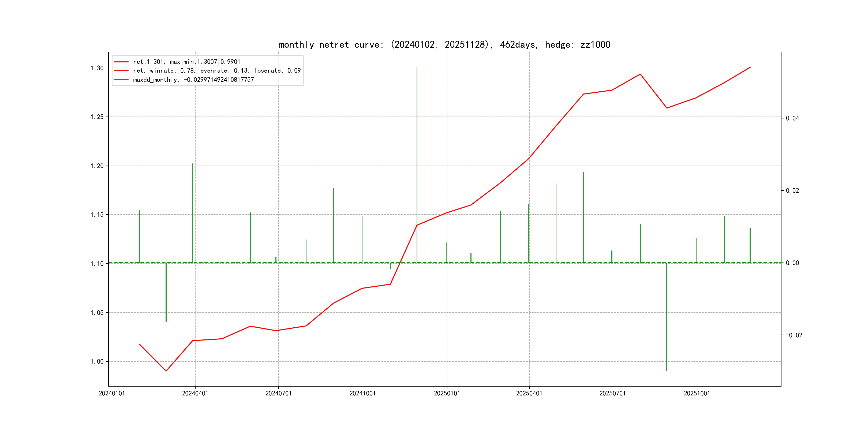Click the right axis tick -0.02
The height and width of the screenshot is (434, 868).
pyautogui.click(x=794, y=335)
